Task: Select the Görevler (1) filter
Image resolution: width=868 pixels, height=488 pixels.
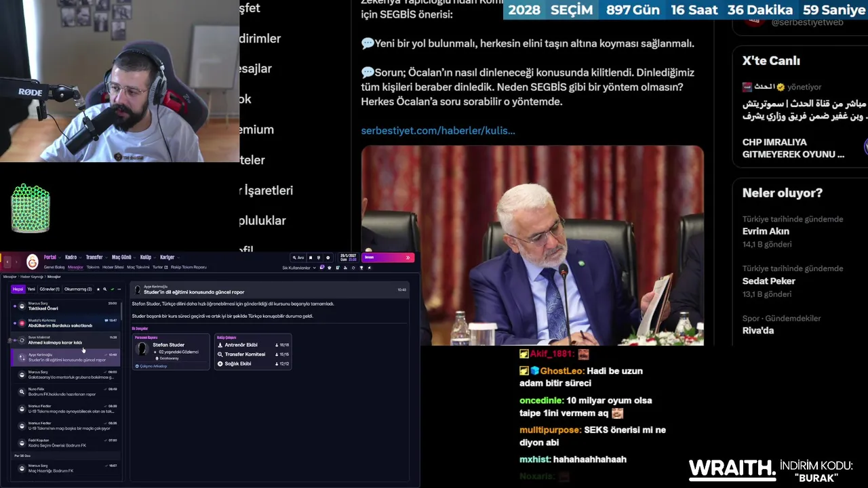Action: pos(50,289)
